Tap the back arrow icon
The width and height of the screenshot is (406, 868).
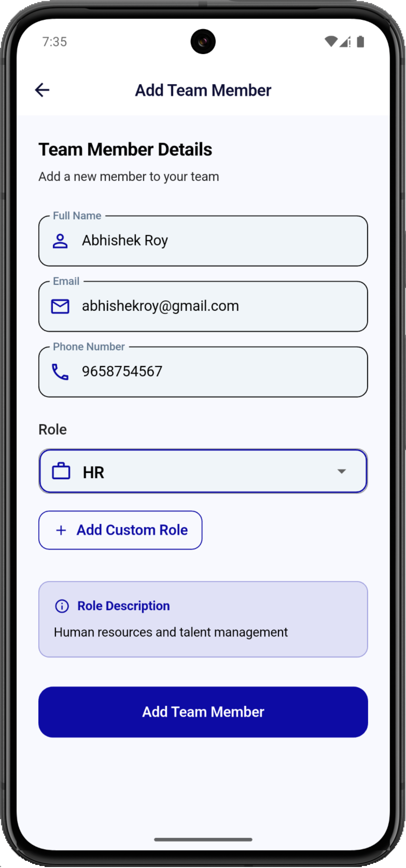pyautogui.click(x=42, y=90)
